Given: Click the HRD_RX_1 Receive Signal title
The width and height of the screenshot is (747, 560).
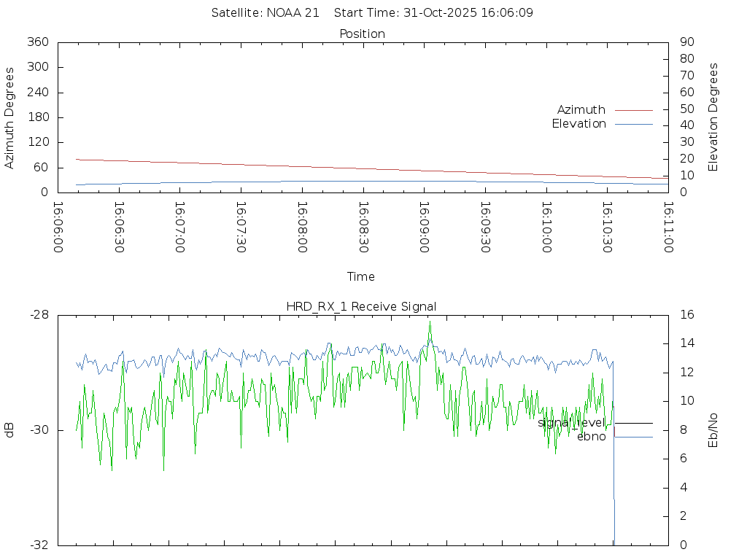Looking at the screenshot, I should pyautogui.click(x=361, y=306).
